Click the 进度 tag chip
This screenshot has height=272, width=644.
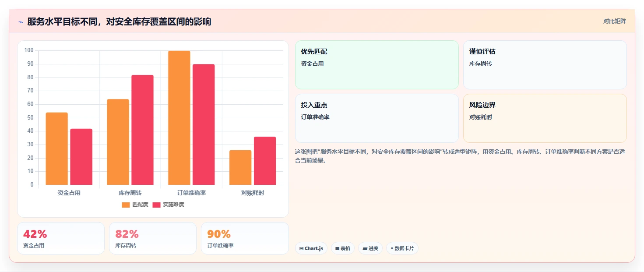click(370, 248)
